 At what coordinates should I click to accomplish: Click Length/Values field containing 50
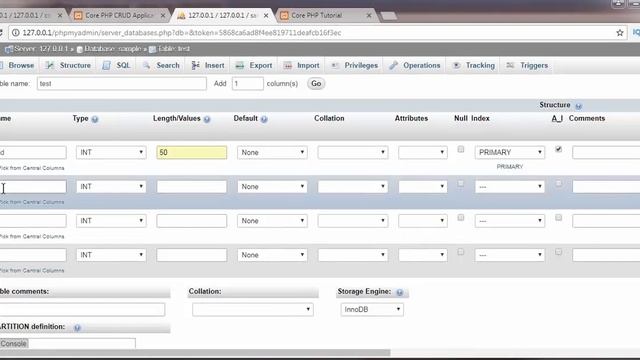tap(191, 152)
